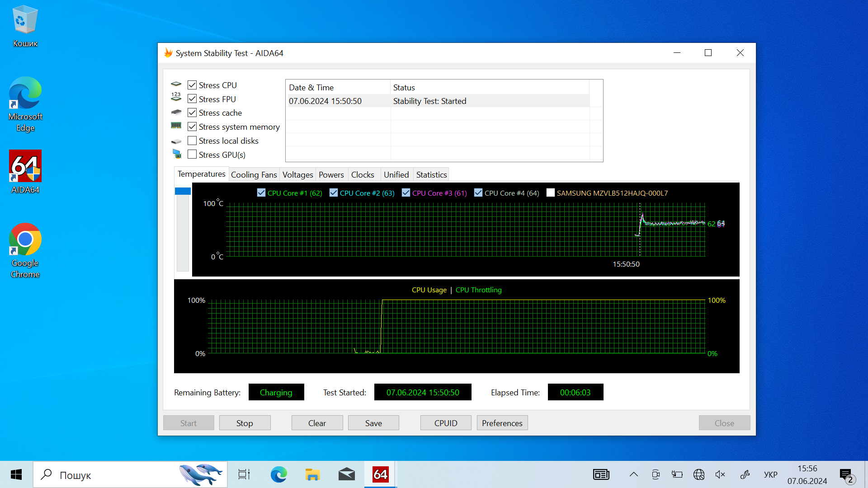The width and height of the screenshot is (868, 488).
Task: Click the Test Started value 07.06.2024 15:50:50
Action: pyautogui.click(x=423, y=392)
